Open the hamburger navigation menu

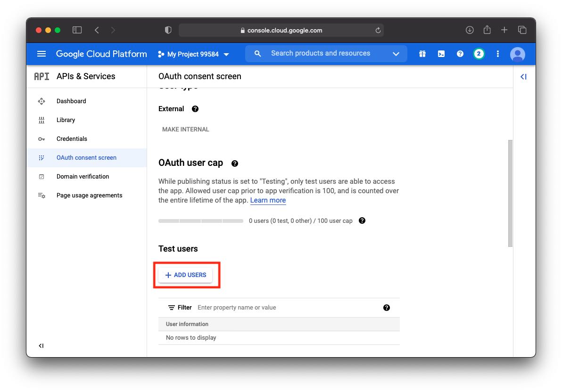[x=41, y=54]
